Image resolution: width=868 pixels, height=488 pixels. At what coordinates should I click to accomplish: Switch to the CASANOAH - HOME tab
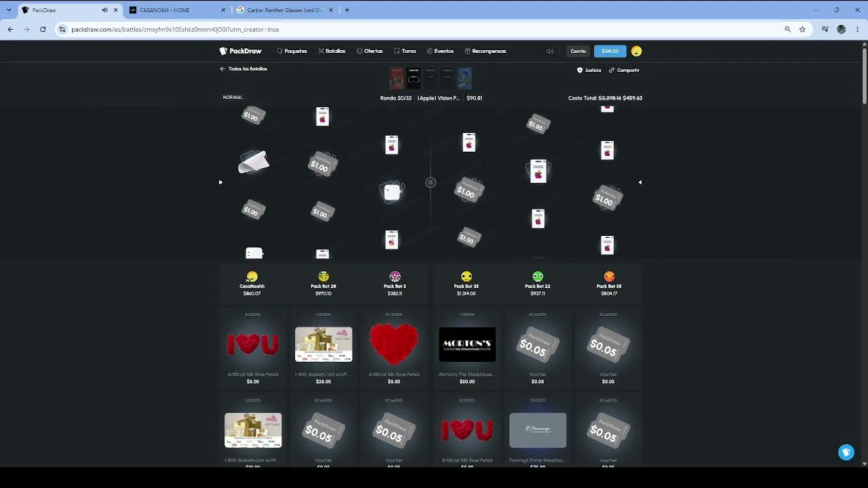click(176, 10)
